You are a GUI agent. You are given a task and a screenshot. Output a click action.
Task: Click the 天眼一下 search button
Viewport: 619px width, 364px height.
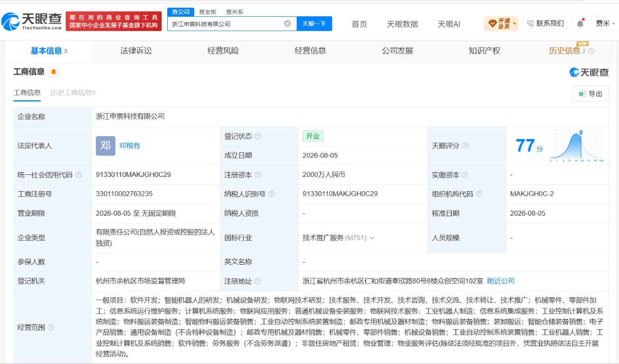pos(314,23)
